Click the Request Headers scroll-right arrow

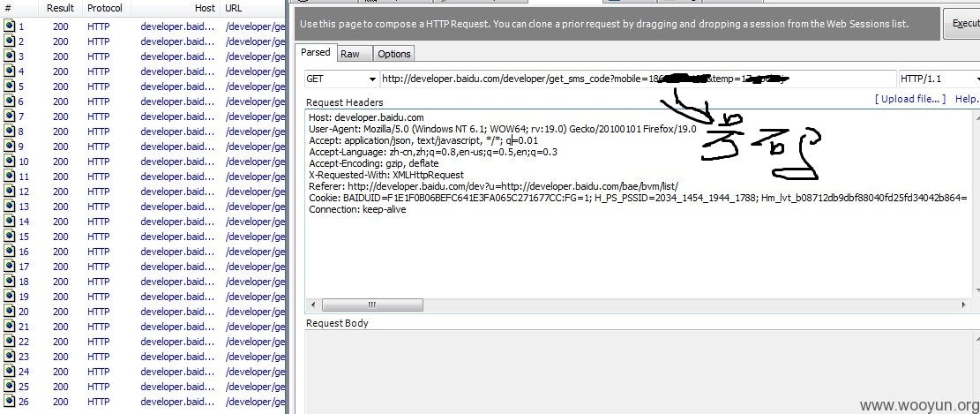pos(964,305)
